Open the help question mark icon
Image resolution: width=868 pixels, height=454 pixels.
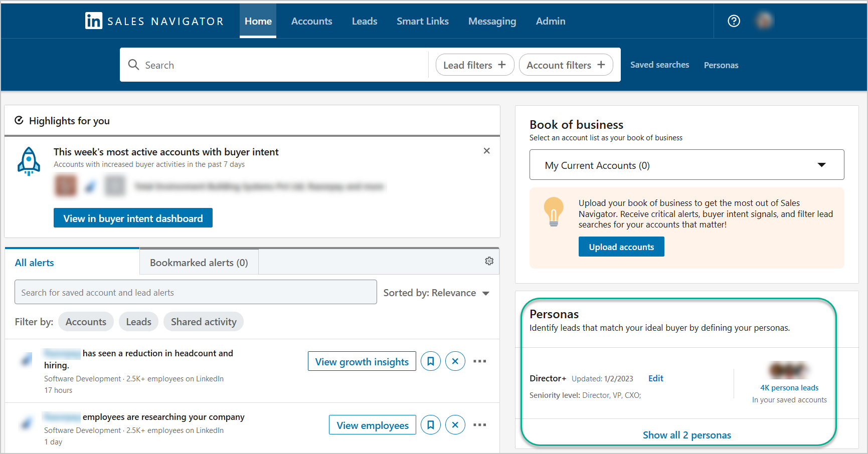click(x=734, y=21)
